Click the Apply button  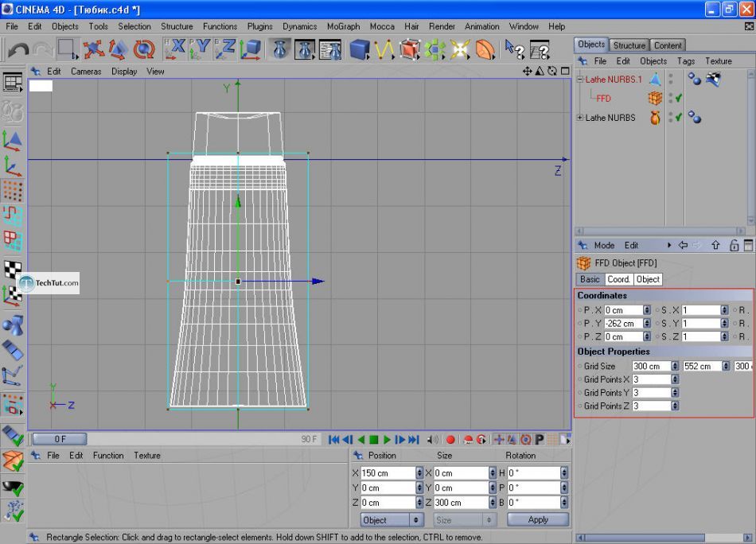(538, 520)
